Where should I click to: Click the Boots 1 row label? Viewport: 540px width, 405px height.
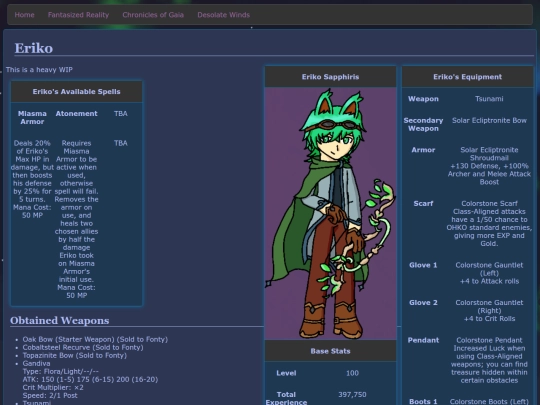pyautogui.click(x=423, y=402)
